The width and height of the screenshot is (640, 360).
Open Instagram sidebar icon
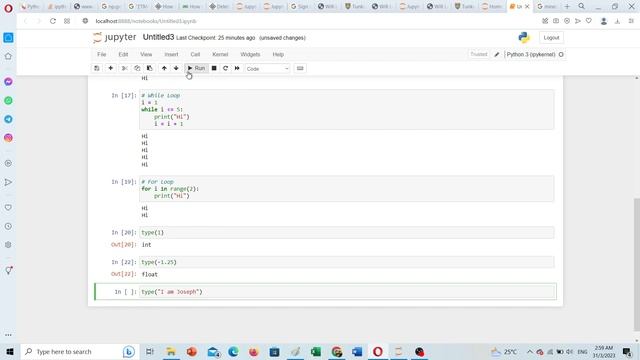point(8,138)
